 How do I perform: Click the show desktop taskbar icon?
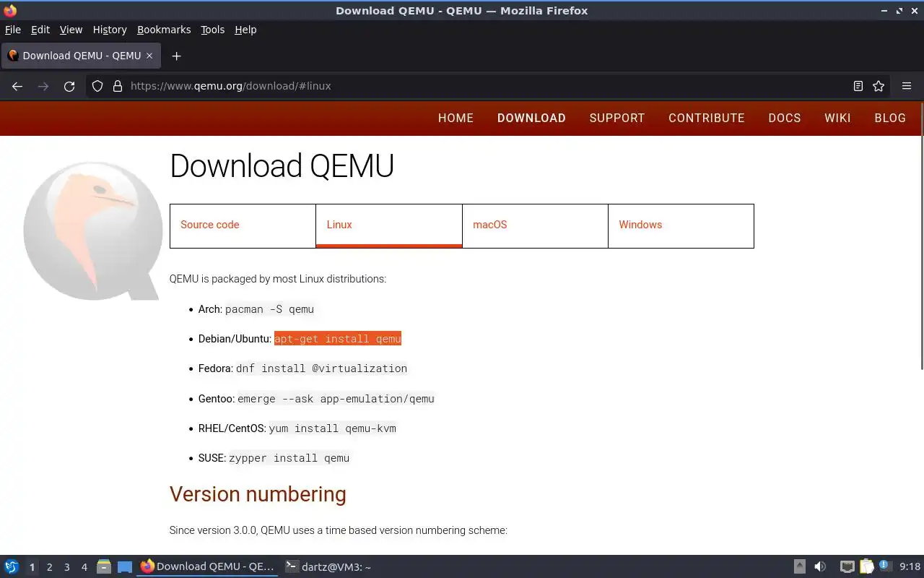pos(125,567)
